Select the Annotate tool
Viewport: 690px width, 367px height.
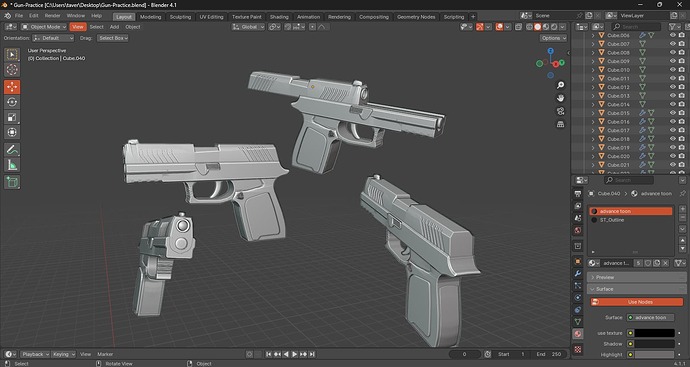12,150
